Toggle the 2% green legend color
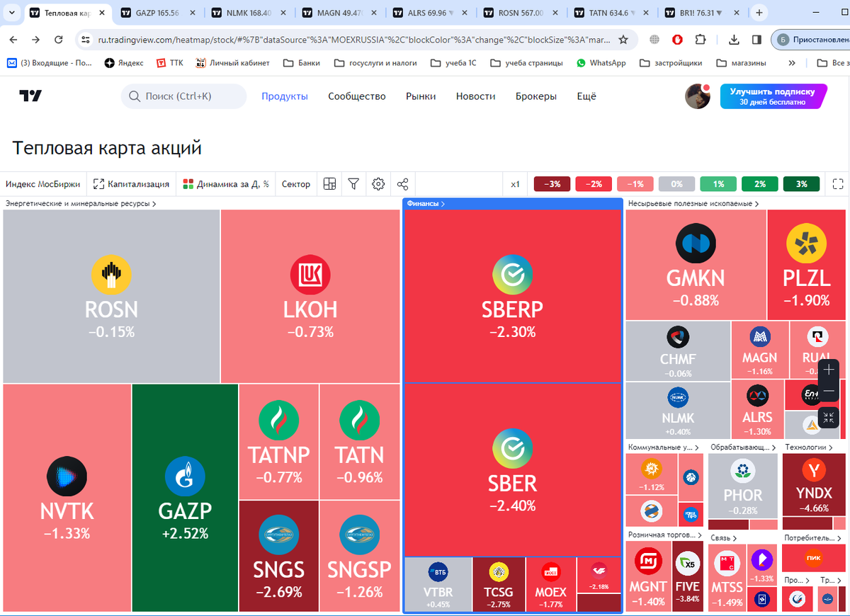 (760, 184)
